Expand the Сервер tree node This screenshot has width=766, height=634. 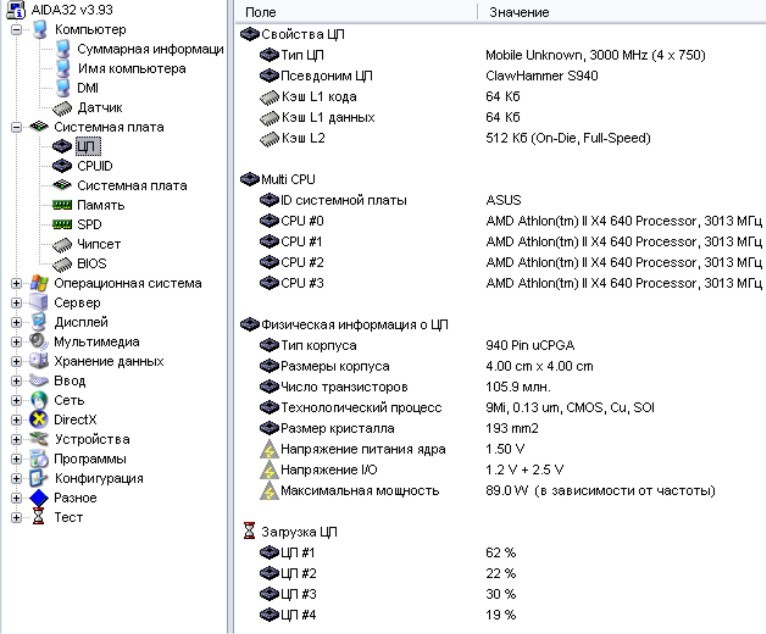16,303
